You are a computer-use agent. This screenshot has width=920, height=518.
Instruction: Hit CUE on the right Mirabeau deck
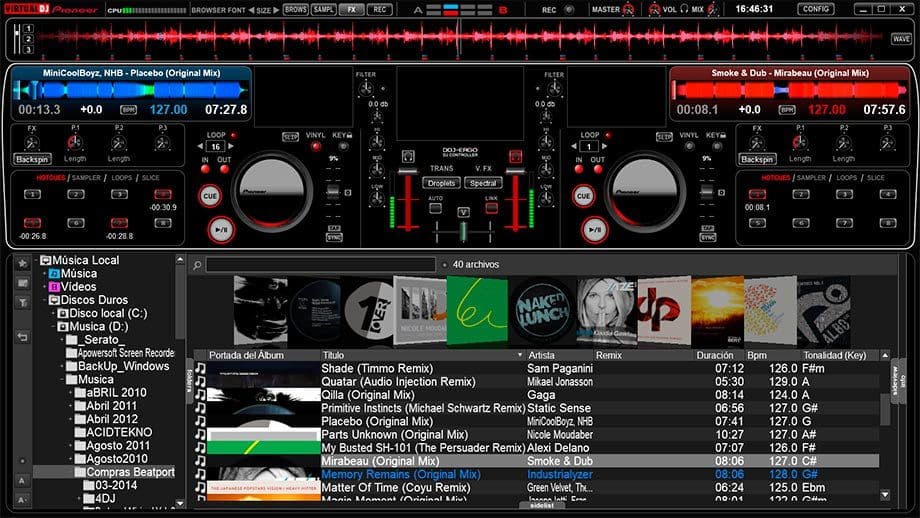coord(583,196)
